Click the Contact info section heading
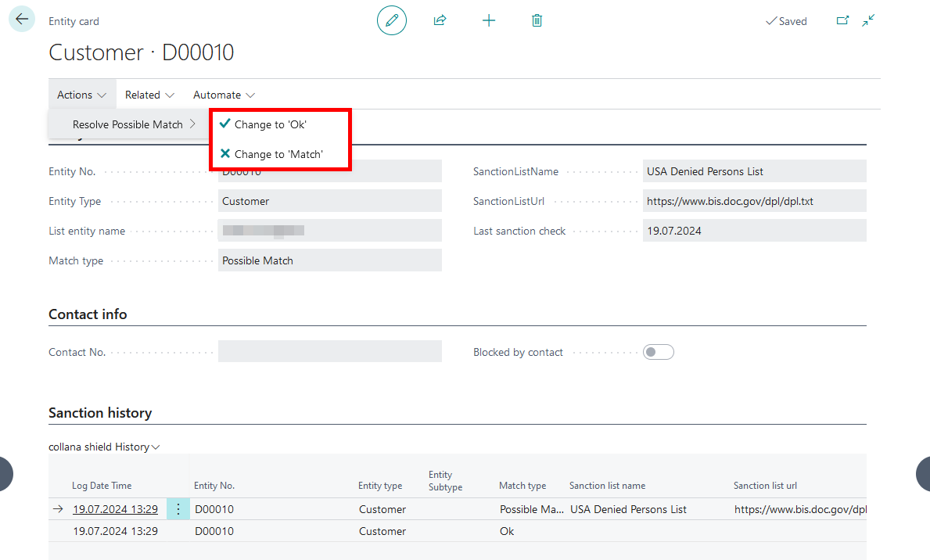This screenshot has height=560, width=930. click(88, 314)
